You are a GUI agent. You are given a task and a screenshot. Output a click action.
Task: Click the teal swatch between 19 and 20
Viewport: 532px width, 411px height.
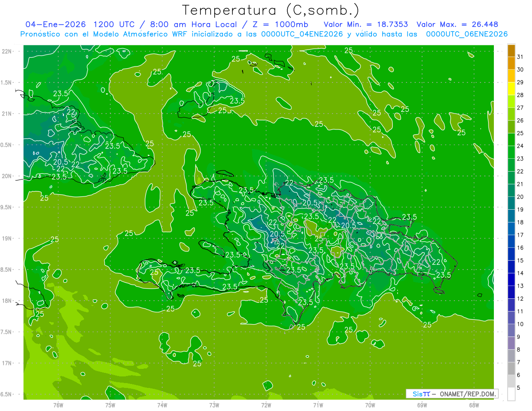coord(511,203)
